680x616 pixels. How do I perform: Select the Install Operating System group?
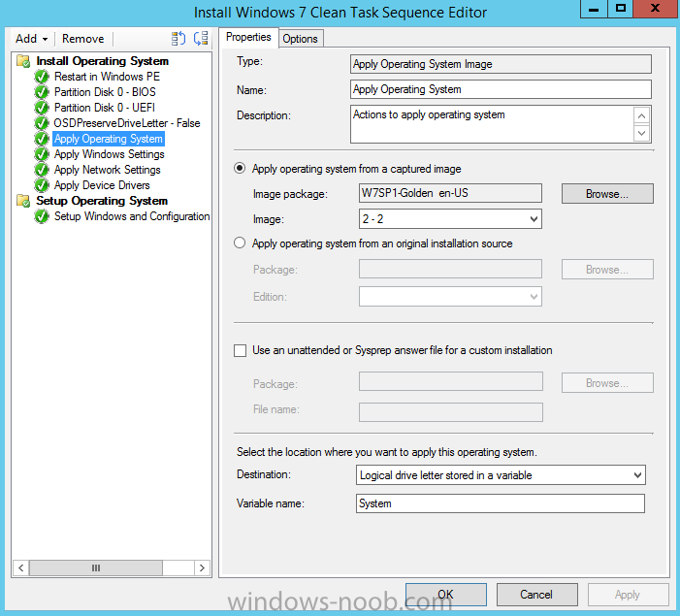(x=103, y=61)
